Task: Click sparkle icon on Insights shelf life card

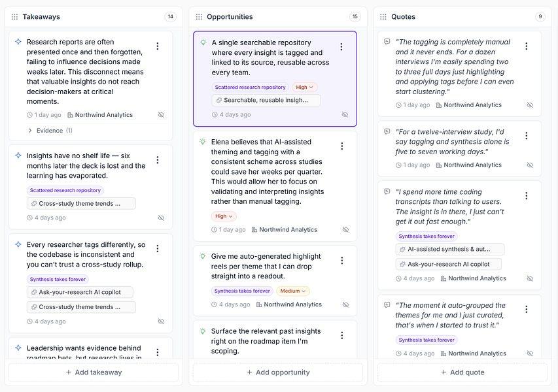Action: [18, 155]
